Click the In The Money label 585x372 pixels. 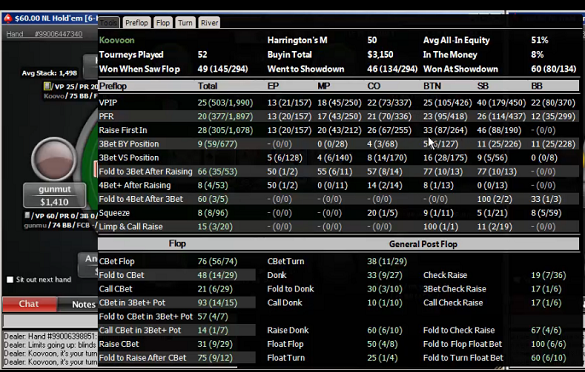coord(450,54)
